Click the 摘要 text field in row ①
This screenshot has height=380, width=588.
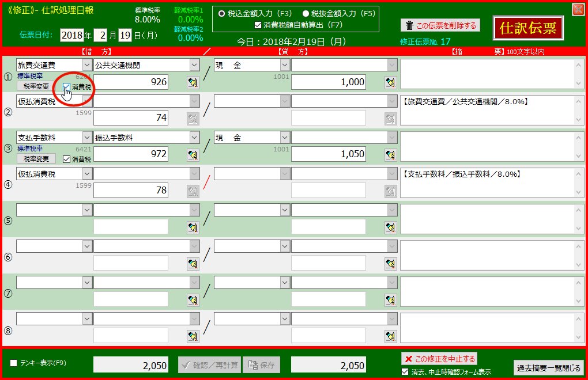click(x=487, y=74)
